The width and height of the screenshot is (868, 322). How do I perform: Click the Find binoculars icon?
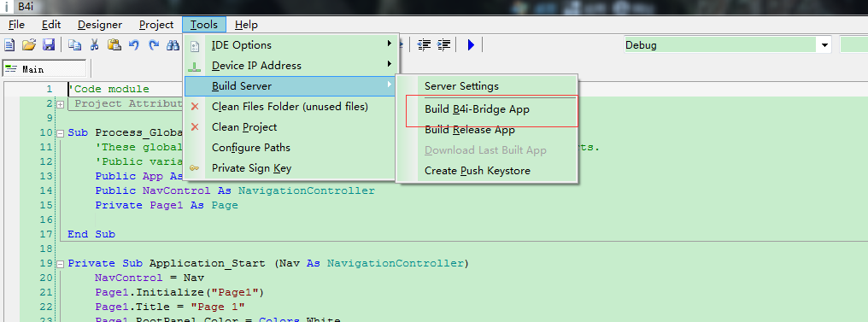tap(173, 44)
